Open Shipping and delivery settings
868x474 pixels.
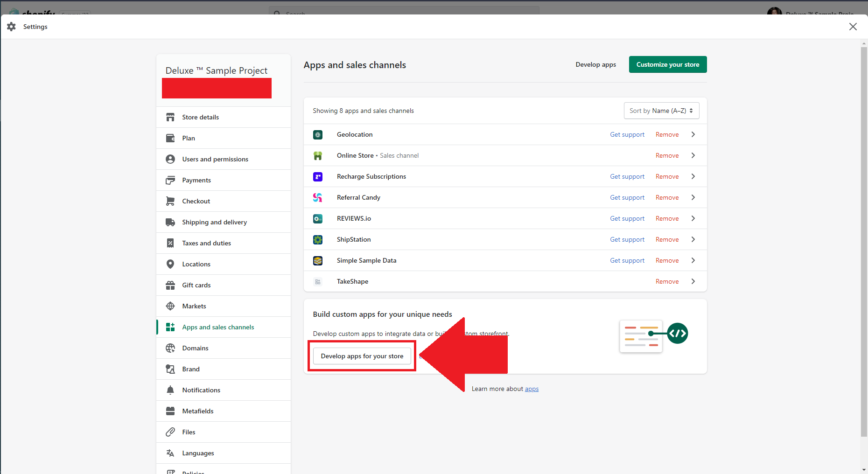224,222
